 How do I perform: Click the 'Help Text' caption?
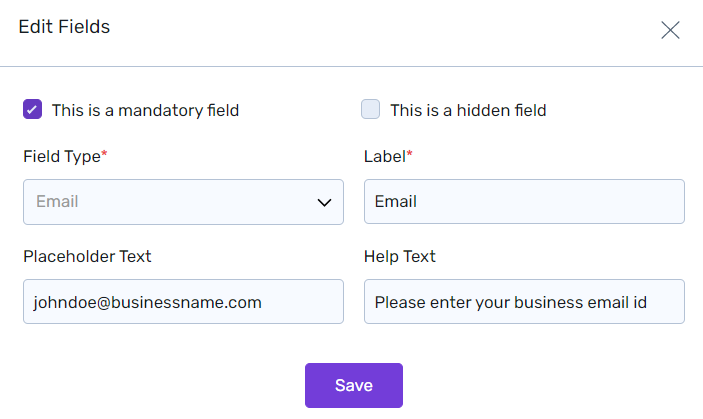(400, 257)
